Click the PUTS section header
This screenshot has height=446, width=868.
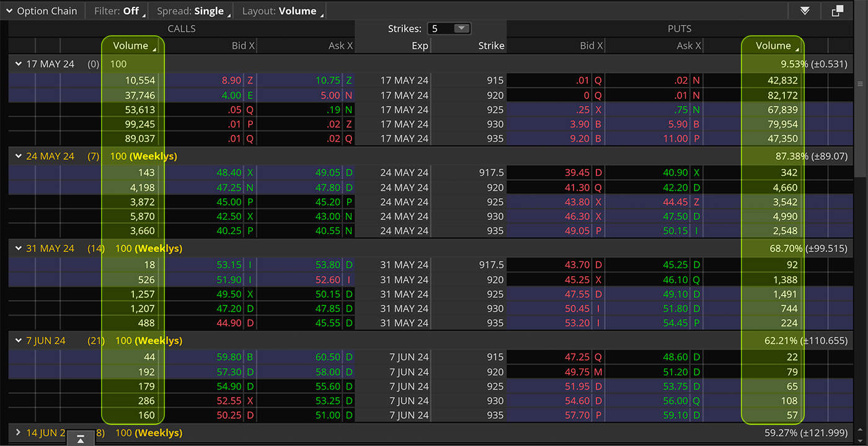tap(680, 28)
